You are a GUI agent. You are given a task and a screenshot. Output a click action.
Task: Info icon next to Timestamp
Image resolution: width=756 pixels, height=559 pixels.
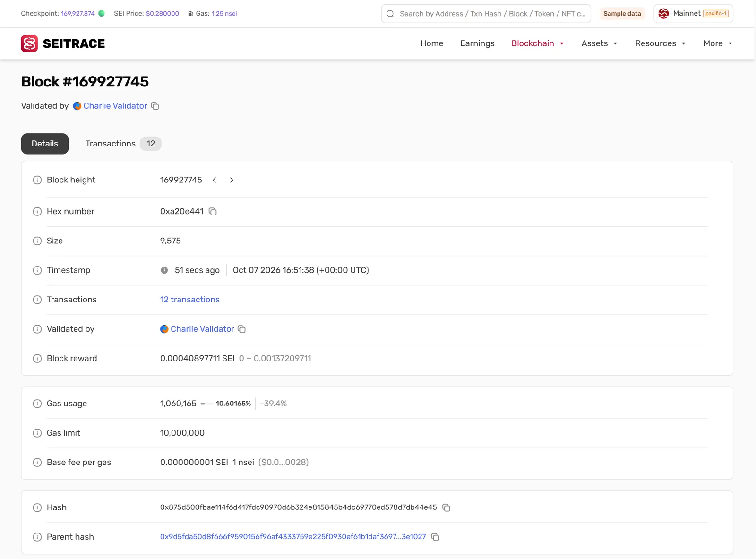pos(37,270)
